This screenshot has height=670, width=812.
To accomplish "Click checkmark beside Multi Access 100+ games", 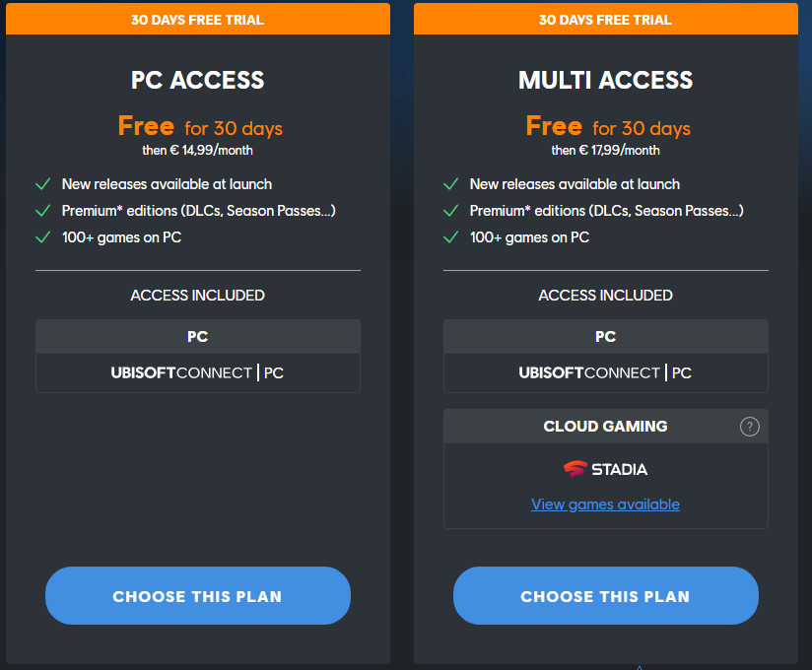I will 450,237.
